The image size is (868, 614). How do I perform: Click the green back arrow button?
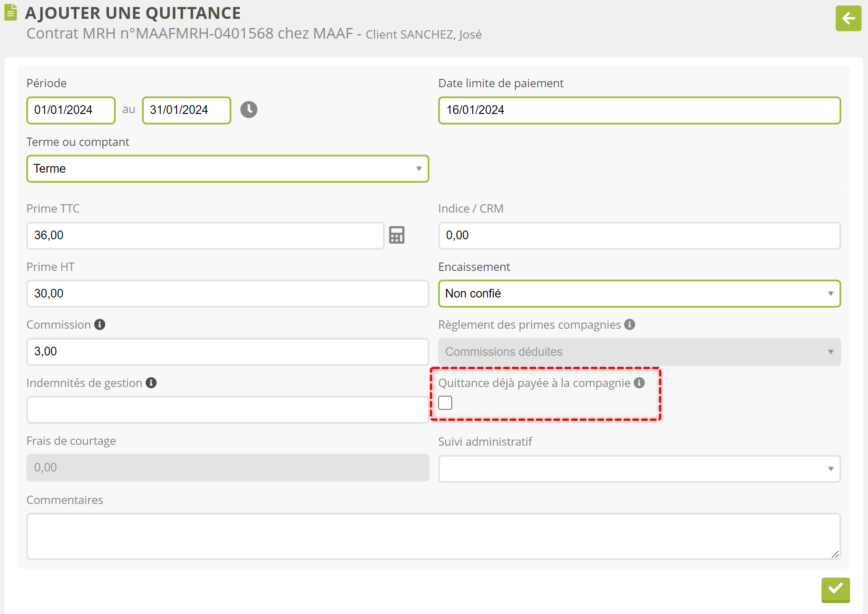[x=848, y=18]
